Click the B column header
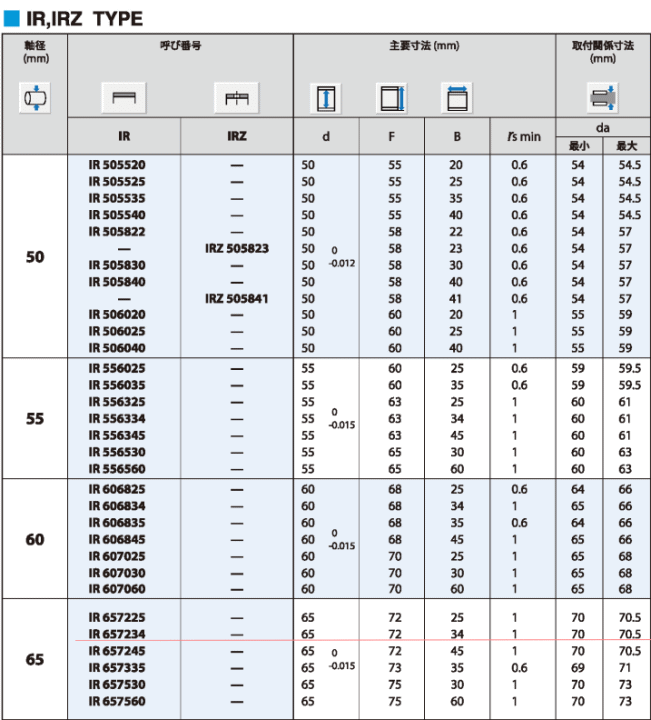 [457, 136]
